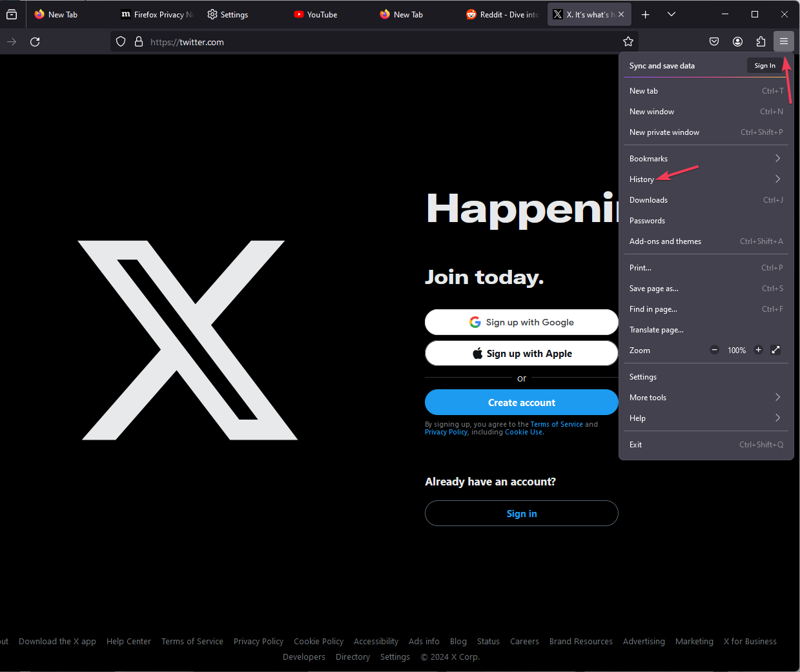800x672 pixels.
Task: Open Directory footer link
Action: point(353,657)
